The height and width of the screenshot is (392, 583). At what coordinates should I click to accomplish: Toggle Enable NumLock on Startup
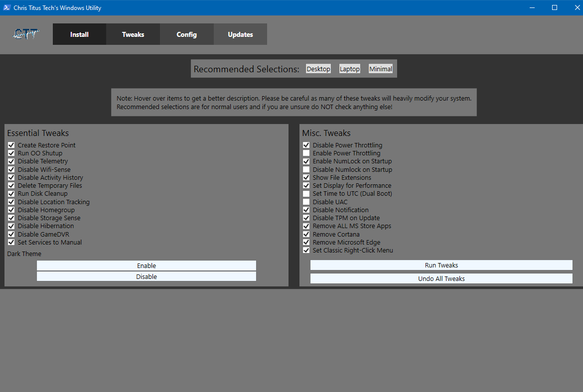(306, 161)
